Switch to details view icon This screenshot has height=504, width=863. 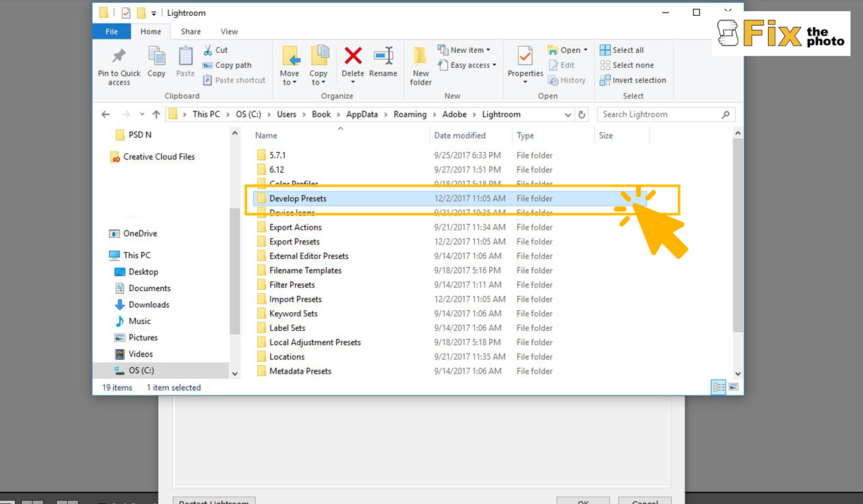[x=719, y=387]
